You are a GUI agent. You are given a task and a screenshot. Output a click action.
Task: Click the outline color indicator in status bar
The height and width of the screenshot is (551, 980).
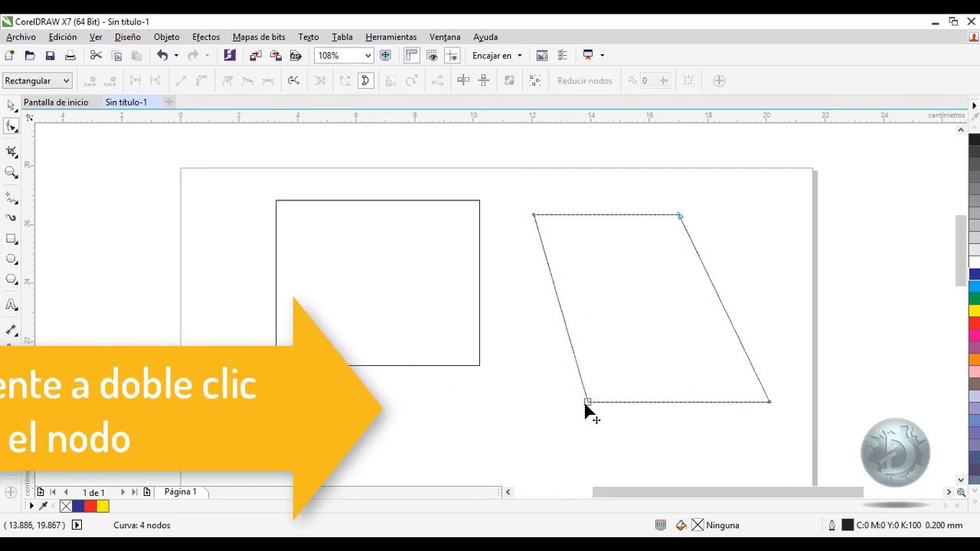tap(848, 525)
